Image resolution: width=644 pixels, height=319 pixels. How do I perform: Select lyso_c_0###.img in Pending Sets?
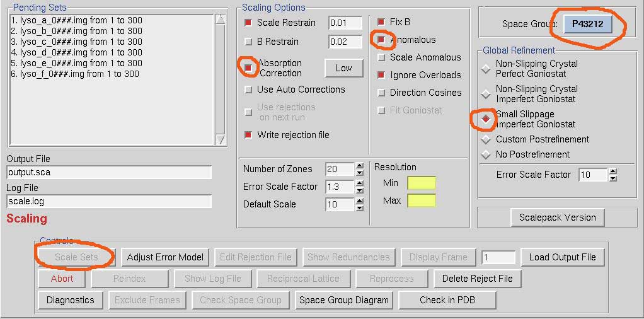click(x=76, y=42)
